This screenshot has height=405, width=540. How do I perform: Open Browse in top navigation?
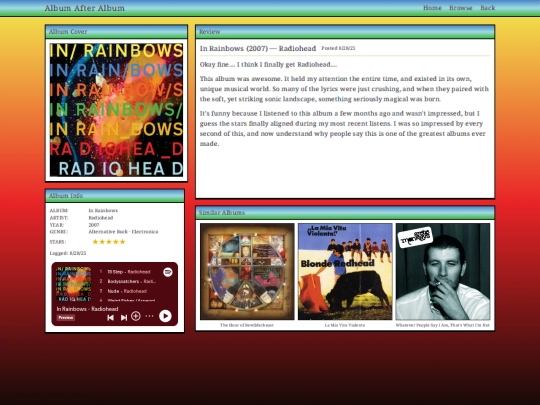[460, 8]
